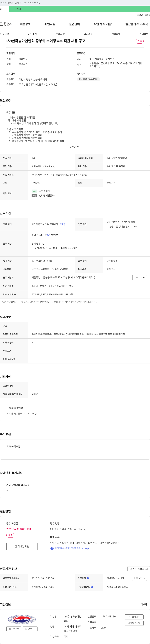Image resolution: width=150 pixels, height=644 pixels.
Task: Report false ad with 거짓구인광고 신고
Action: click(x=139, y=569)
